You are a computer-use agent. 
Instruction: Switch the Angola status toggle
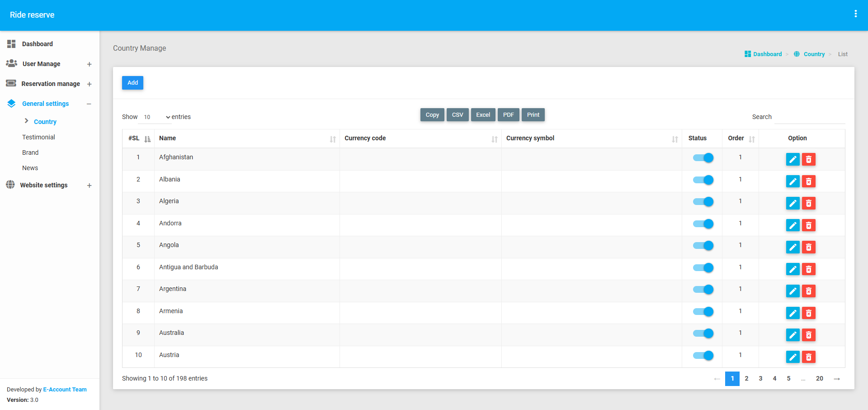(703, 246)
